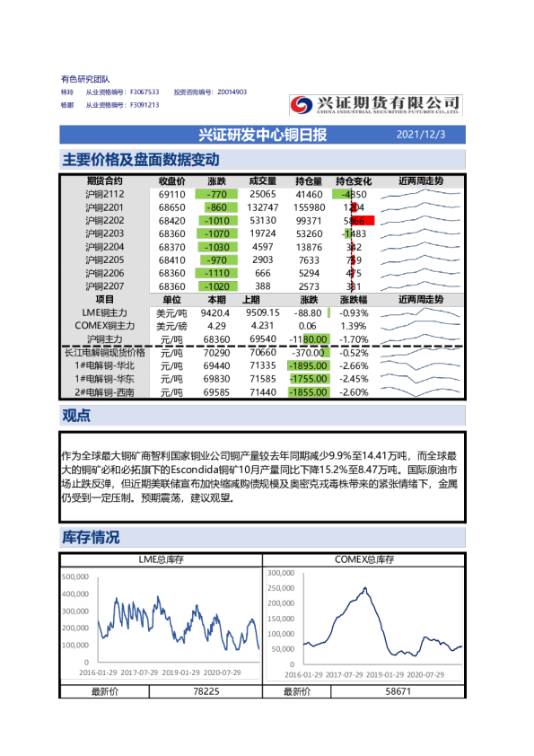The height and width of the screenshot is (756, 534).
Task: Click the word Escondida in the viewpoint paragraph
Action: [x=194, y=470]
